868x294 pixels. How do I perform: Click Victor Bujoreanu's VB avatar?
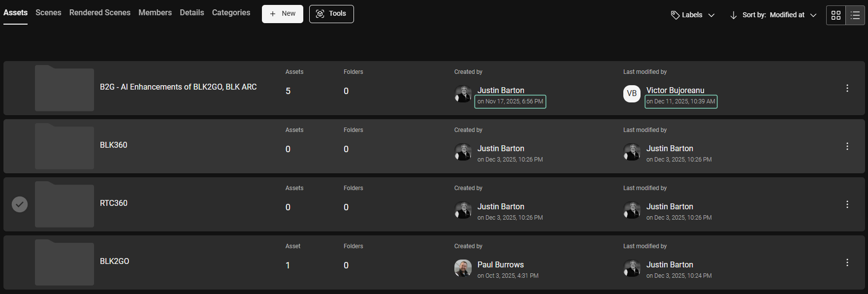(x=632, y=94)
